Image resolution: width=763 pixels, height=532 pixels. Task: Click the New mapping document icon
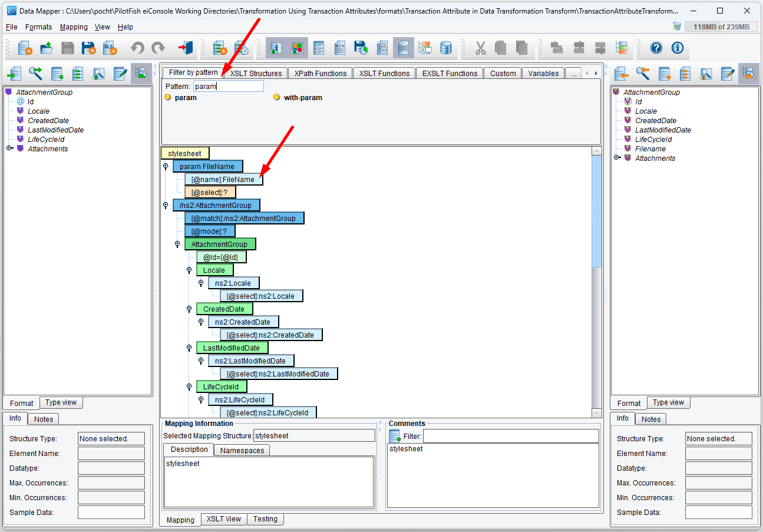(x=25, y=48)
